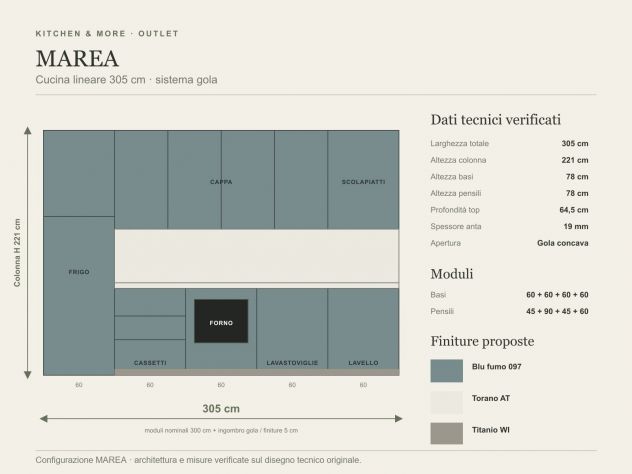Click the MAREA title heading

(x=77, y=59)
